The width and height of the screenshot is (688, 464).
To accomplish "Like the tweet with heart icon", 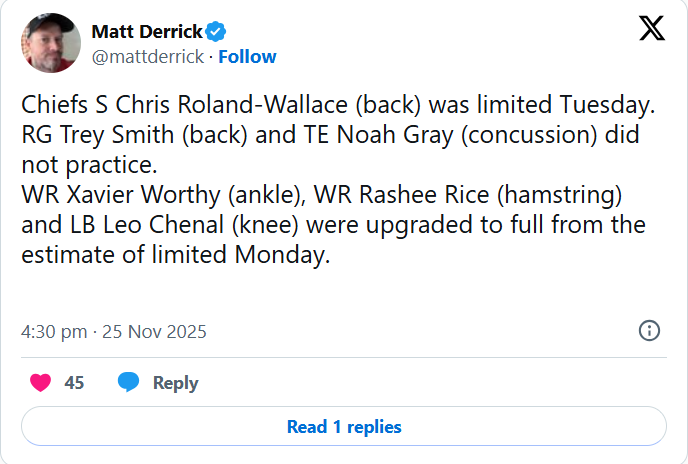I will click(41, 383).
